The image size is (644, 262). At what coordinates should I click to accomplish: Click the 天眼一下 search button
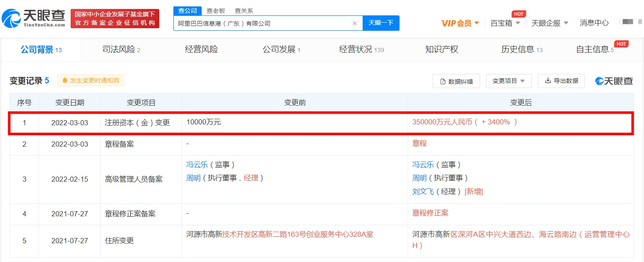381,23
